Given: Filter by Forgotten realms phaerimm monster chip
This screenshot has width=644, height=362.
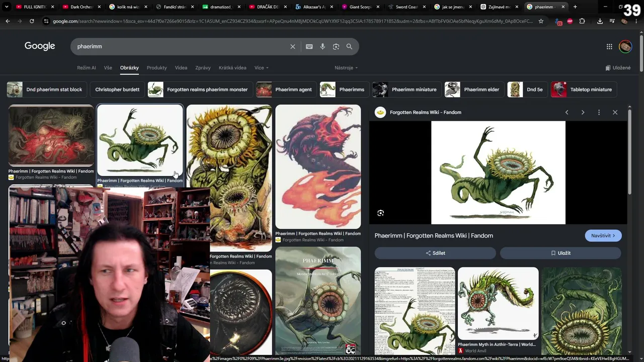Looking at the screenshot, I should [200, 89].
